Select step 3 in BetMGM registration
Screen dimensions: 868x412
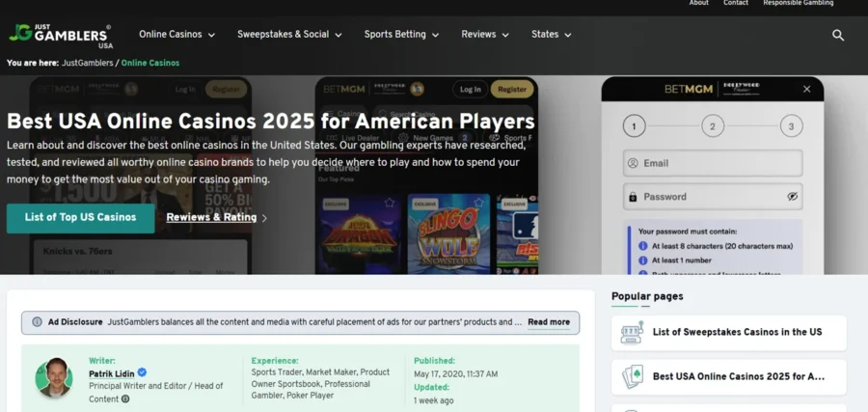[791, 126]
